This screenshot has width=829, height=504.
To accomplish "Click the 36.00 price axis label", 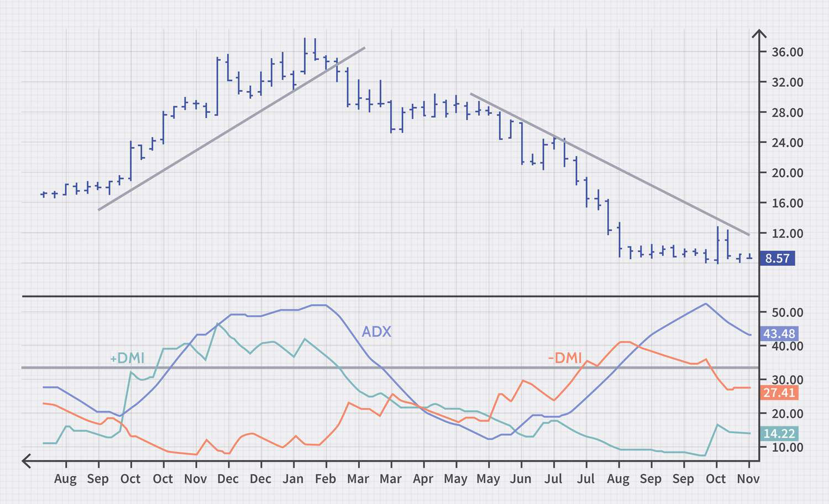I will point(788,52).
